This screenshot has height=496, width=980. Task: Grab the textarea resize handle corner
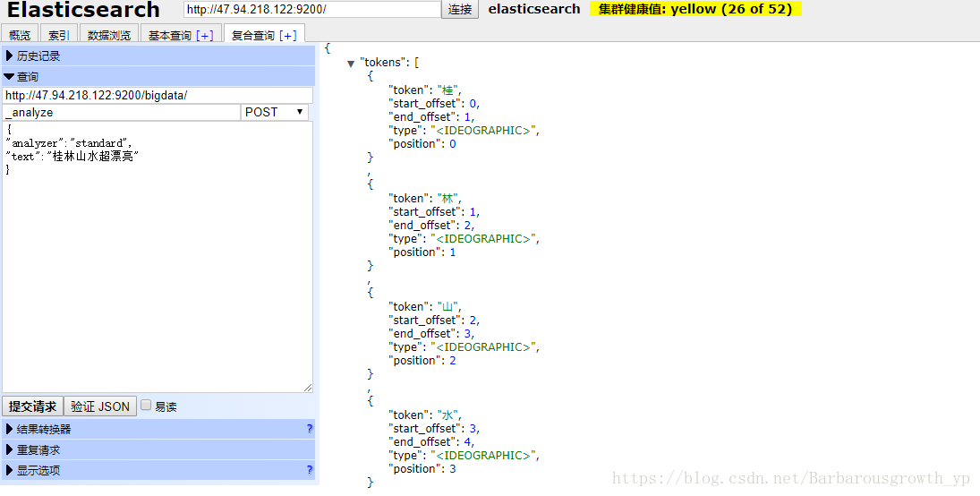point(308,388)
